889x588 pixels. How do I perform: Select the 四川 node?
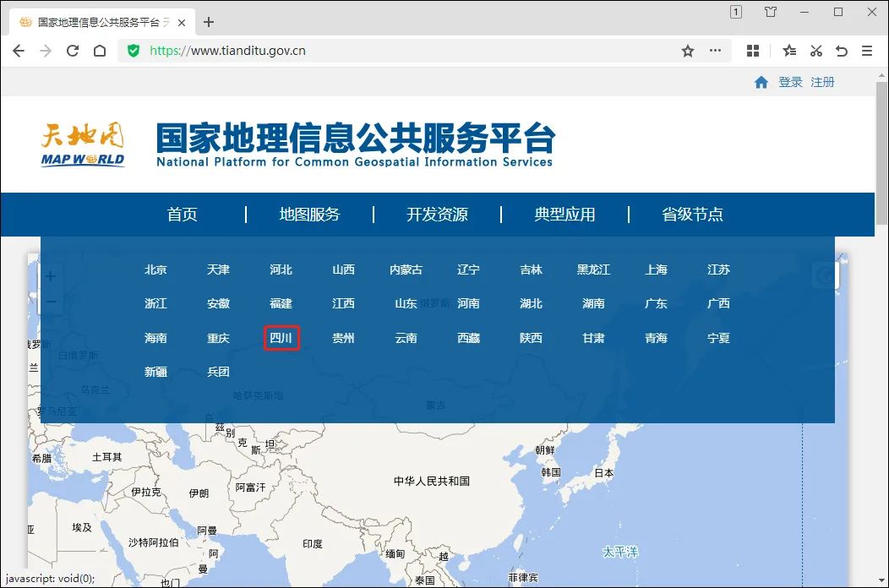[x=281, y=339]
